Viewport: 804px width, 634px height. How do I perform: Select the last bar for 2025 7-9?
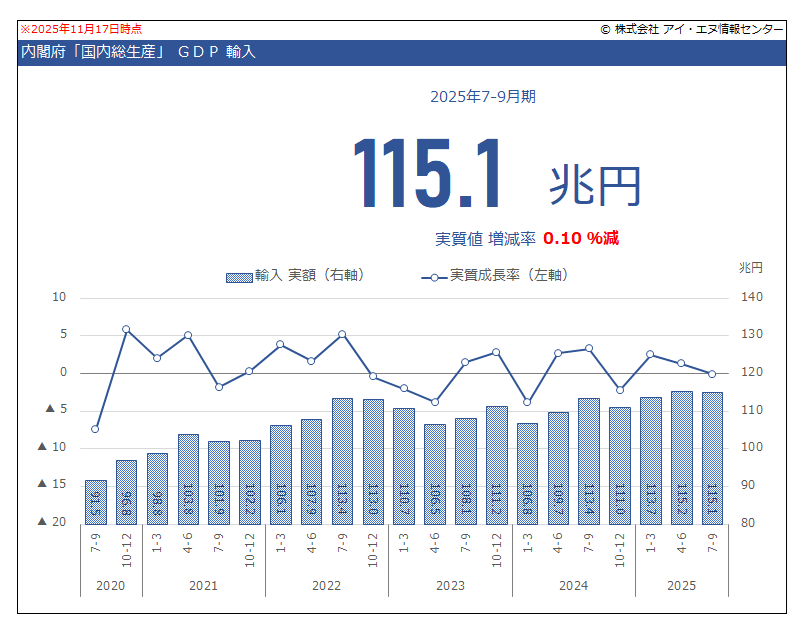click(x=712, y=457)
